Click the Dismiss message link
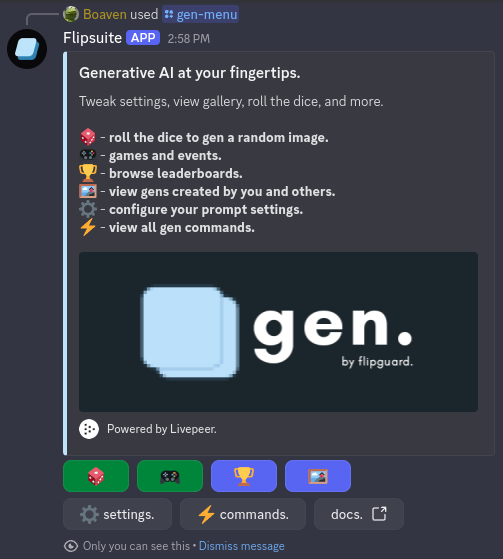The height and width of the screenshot is (559, 503). [242, 546]
